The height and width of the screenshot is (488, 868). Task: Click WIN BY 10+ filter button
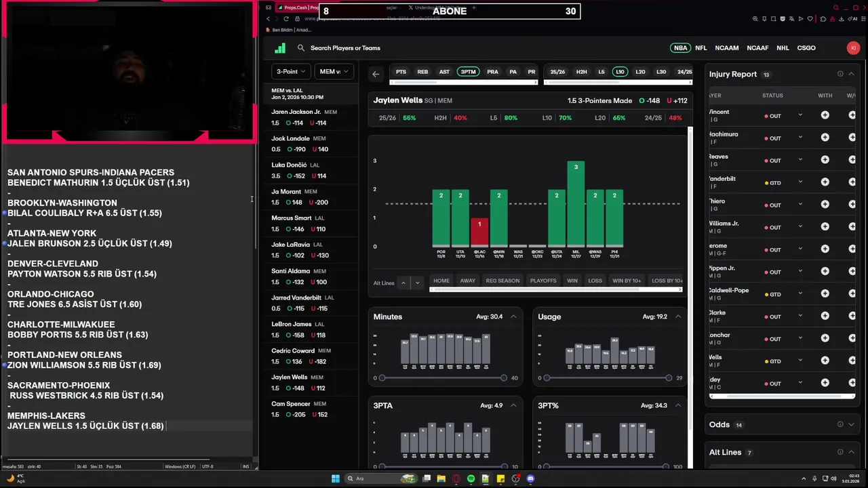point(627,281)
